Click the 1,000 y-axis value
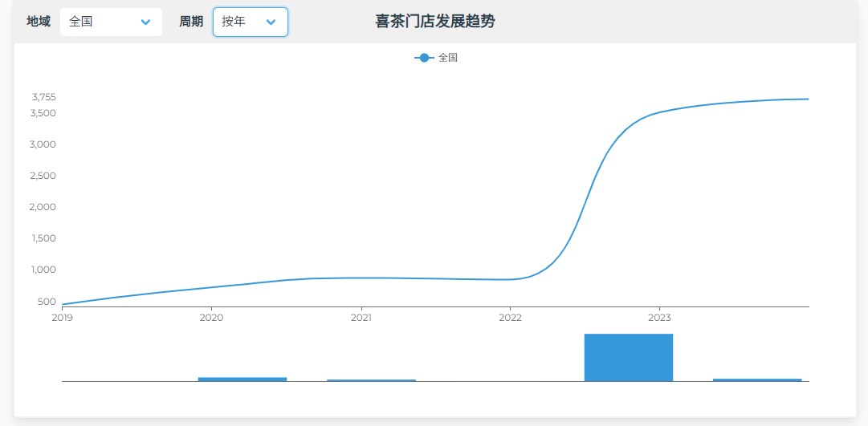This screenshot has height=426, width=868. 44,270
